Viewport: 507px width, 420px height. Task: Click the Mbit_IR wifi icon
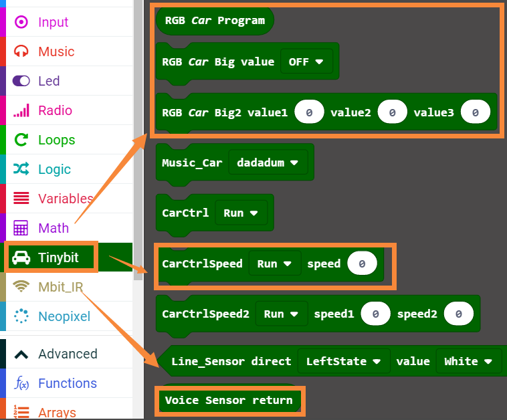[21, 286]
